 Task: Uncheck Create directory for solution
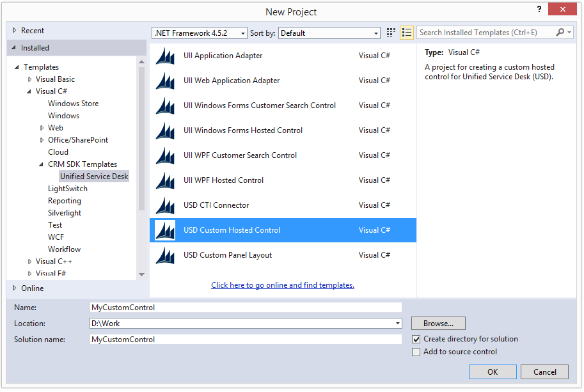pos(416,339)
